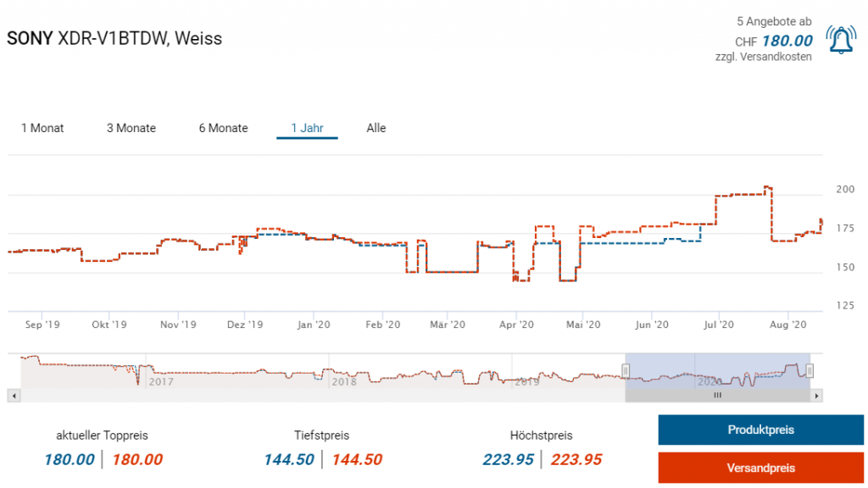Show Alle price history
Image resolution: width=868 pixels, height=488 pixels.
pyautogui.click(x=376, y=128)
